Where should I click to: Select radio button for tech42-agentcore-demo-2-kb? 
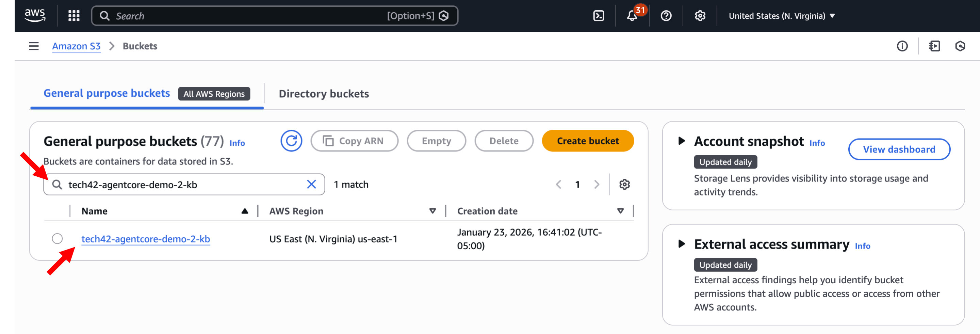click(x=58, y=238)
